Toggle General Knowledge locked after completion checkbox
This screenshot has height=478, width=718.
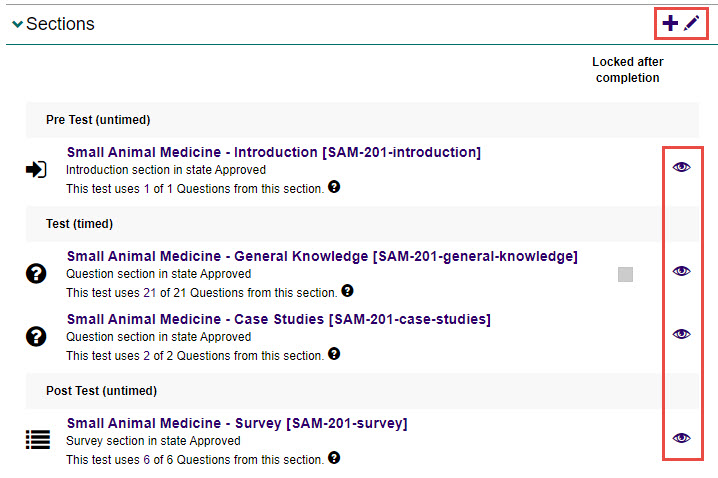626,274
